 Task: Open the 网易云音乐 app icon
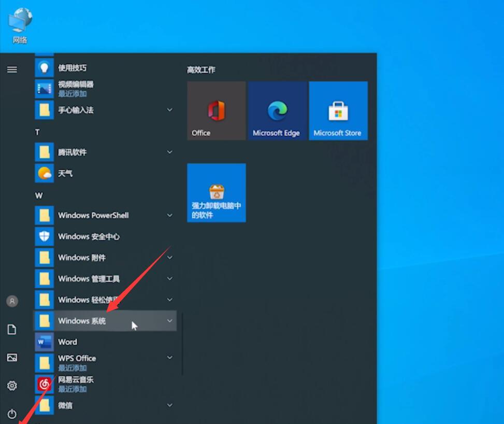pyautogui.click(x=45, y=384)
